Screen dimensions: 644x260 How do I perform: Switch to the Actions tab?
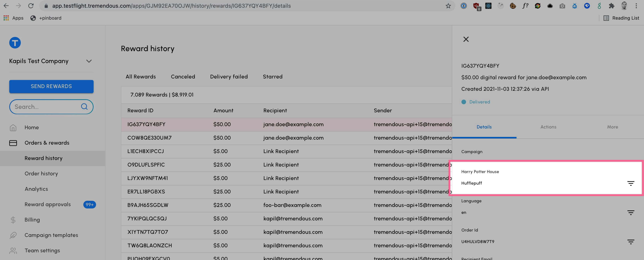(x=548, y=127)
